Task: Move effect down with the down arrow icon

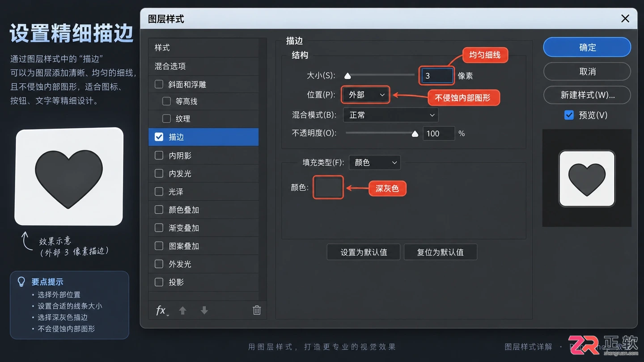Action: [204, 311]
